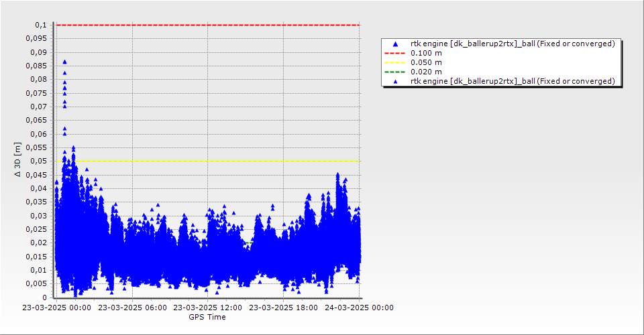Click the 0,075 y-axis label
Image resolution: width=644 pixels, height=335 pixels.
tap(36, 93)
